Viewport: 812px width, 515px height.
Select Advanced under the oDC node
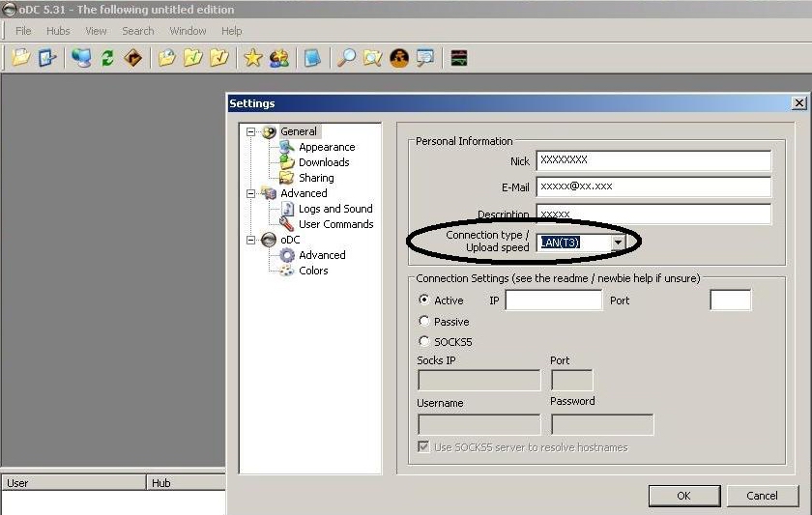click(322, 255)
